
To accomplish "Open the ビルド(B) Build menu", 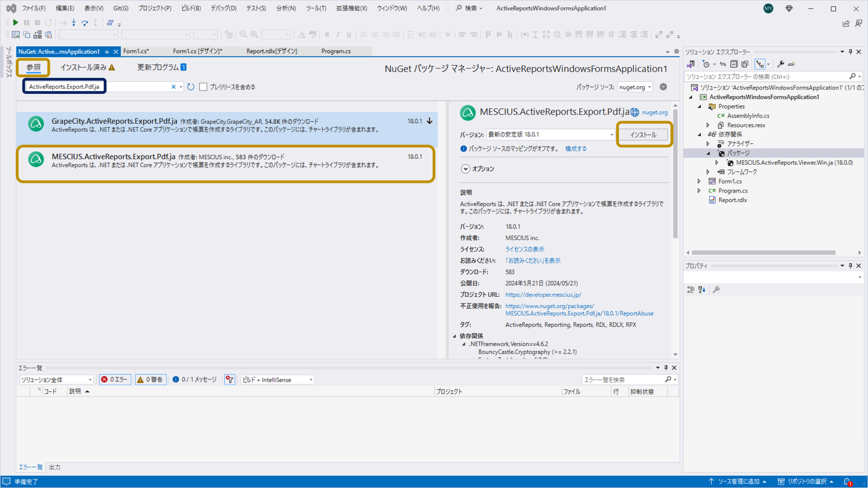I will (x=191, y=8).
